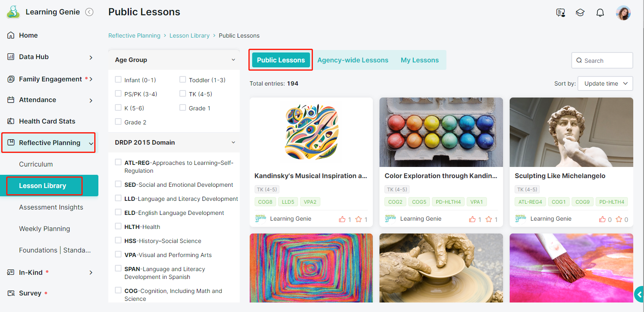Open Lesson Library in the sidebar
The width and height of the screenshot is (644, 312).
(x=49, y=186)
